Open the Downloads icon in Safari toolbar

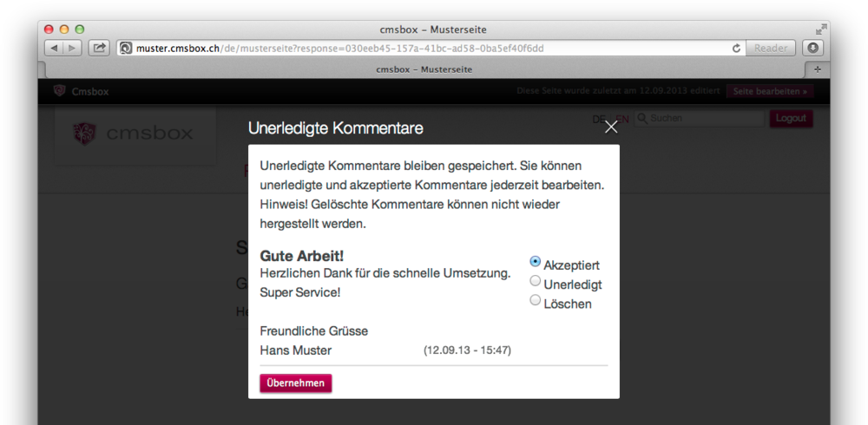coord(812,49)
